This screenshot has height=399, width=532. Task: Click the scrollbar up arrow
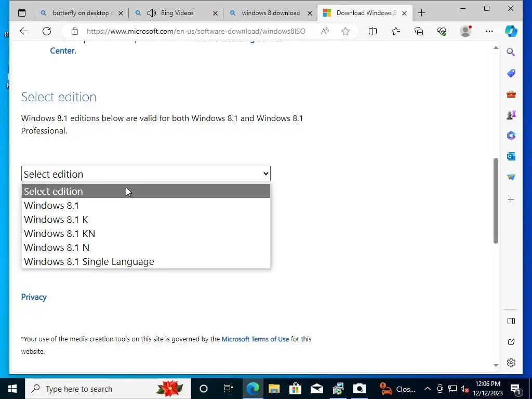tap(496, 48)
